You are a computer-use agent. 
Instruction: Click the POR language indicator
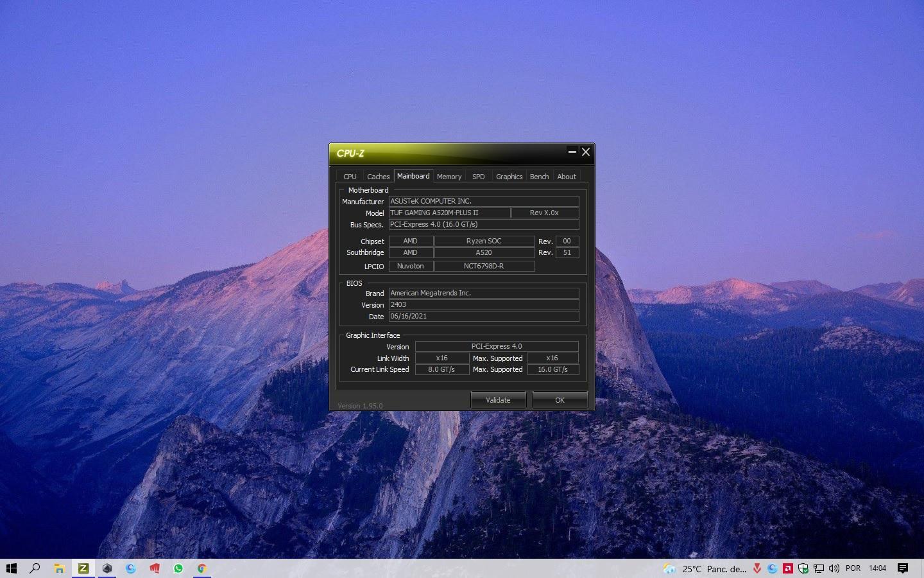point(853,568)
